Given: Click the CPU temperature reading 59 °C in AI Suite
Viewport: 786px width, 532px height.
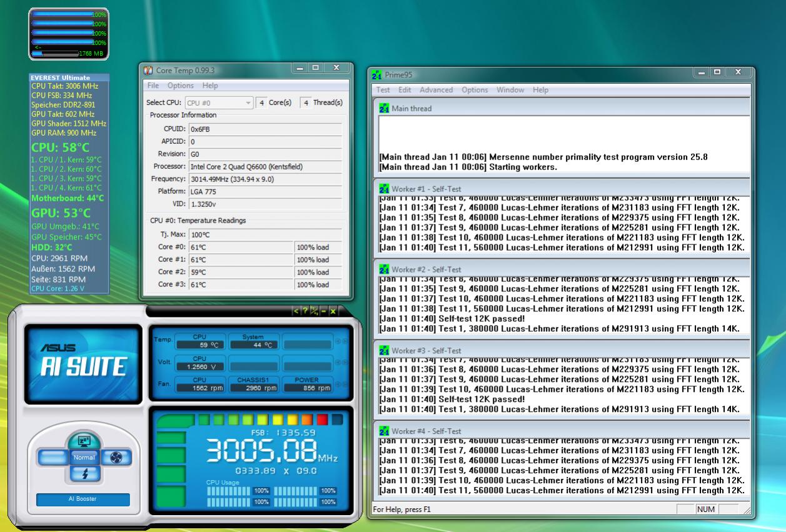Looking at the screenshot, I should point(199,344).
